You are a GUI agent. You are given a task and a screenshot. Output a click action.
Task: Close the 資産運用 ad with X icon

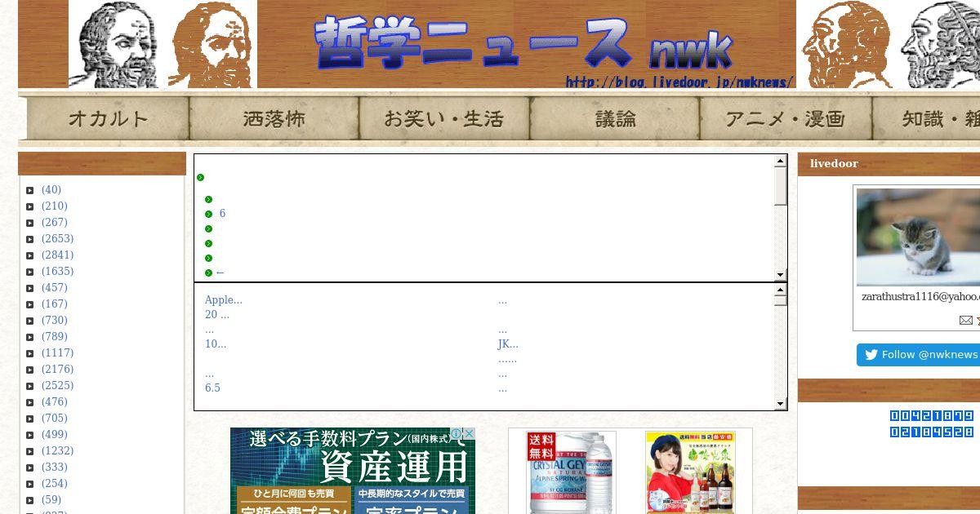tap(470, 433)
